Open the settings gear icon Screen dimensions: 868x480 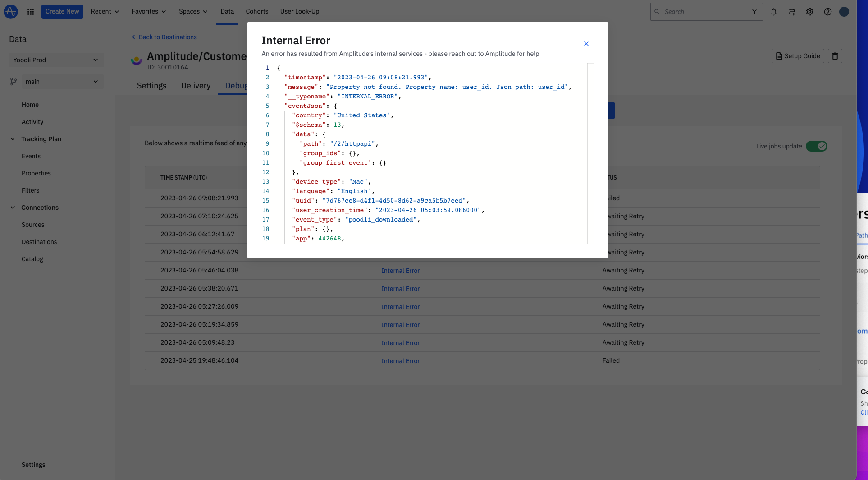point(810,12)
